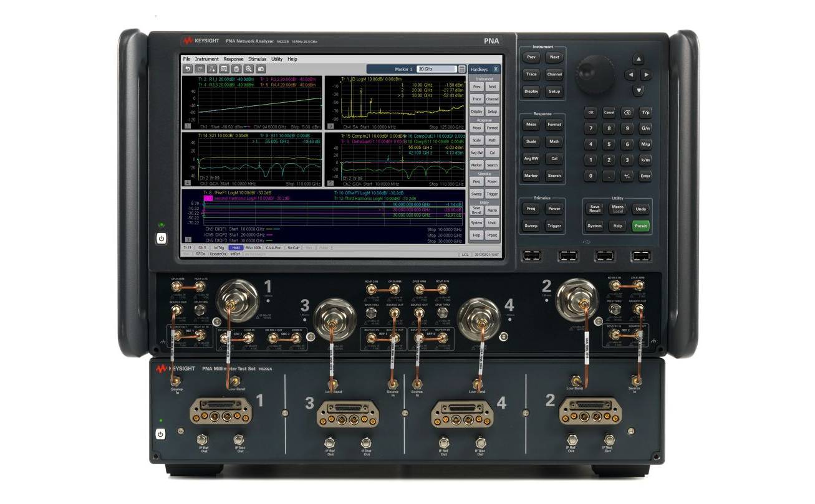Open the Instrument menu

pos(207,59)
